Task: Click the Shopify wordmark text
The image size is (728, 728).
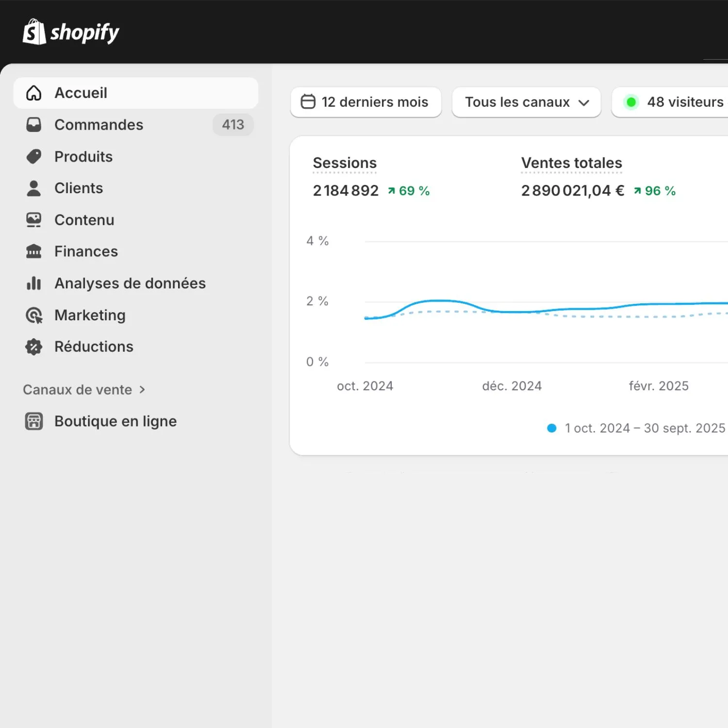Action: tap(85, 33)
